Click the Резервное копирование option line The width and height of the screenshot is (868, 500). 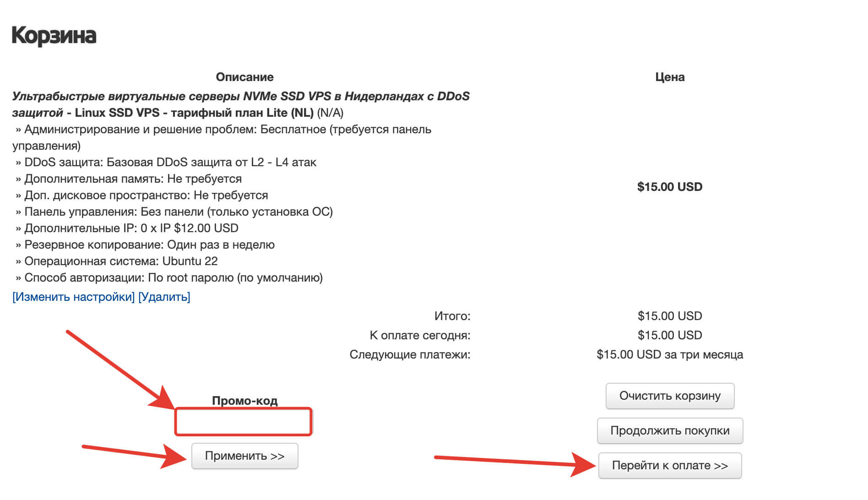[x=149, y=245]
